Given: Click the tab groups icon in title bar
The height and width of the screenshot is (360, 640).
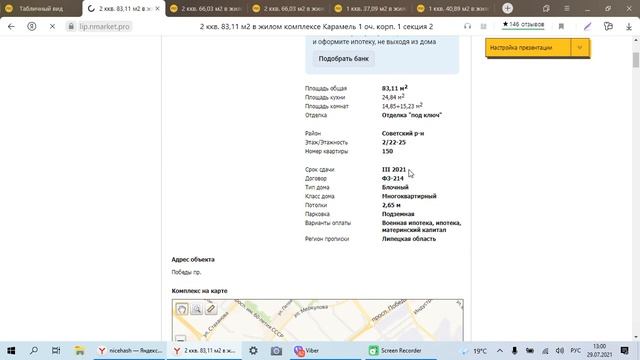Looking at the screenshot, I should pyautogui.click(x=546, y=8).
